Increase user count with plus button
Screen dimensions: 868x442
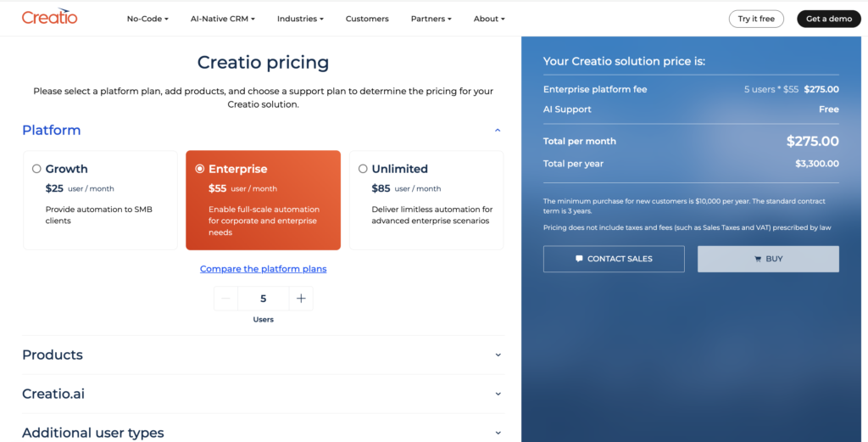pos(301,299)
